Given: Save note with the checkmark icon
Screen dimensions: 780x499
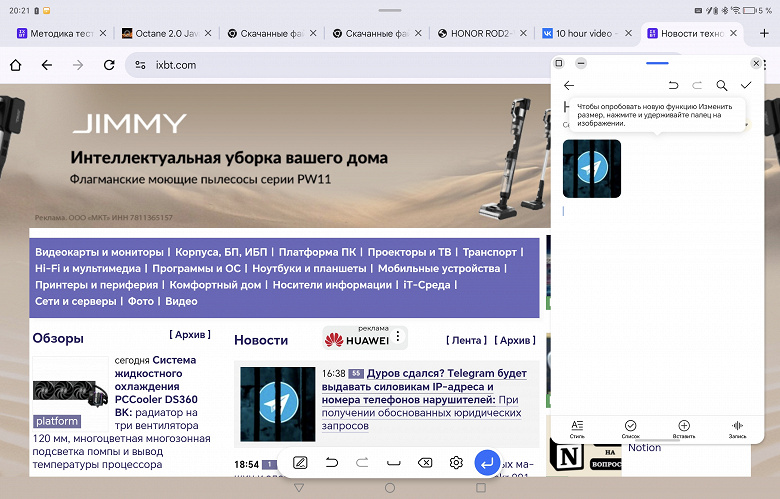Looking at the screenshot, I should point(746,86).
